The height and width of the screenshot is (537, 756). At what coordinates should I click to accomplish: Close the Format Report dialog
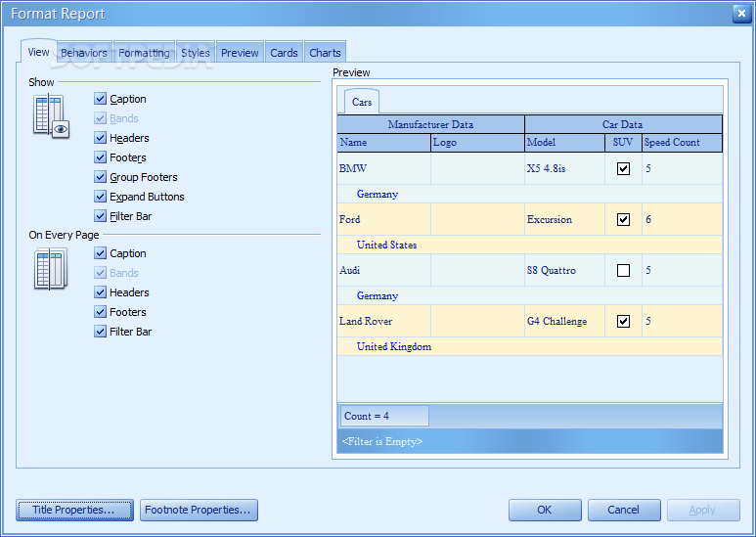click(x=741, y=14)
